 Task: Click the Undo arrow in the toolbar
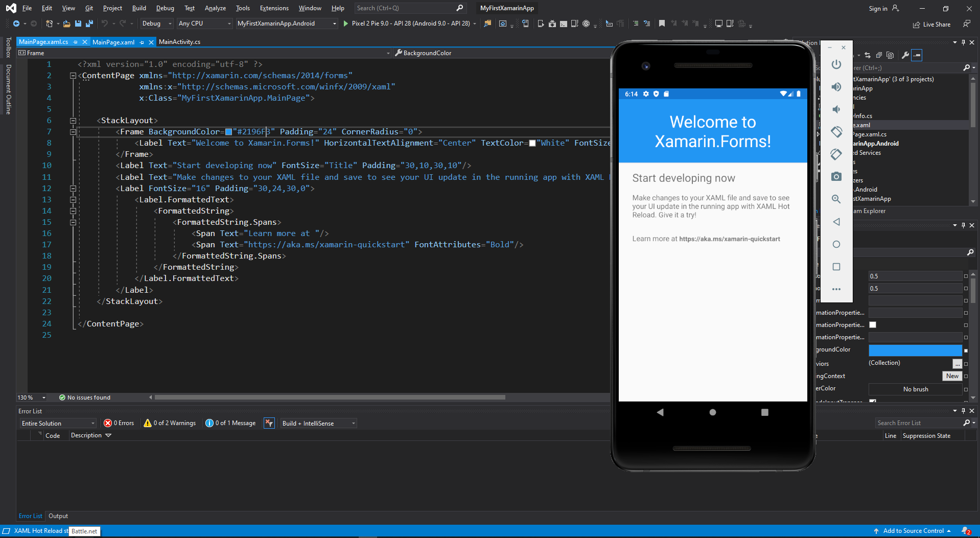pos(105,24)
